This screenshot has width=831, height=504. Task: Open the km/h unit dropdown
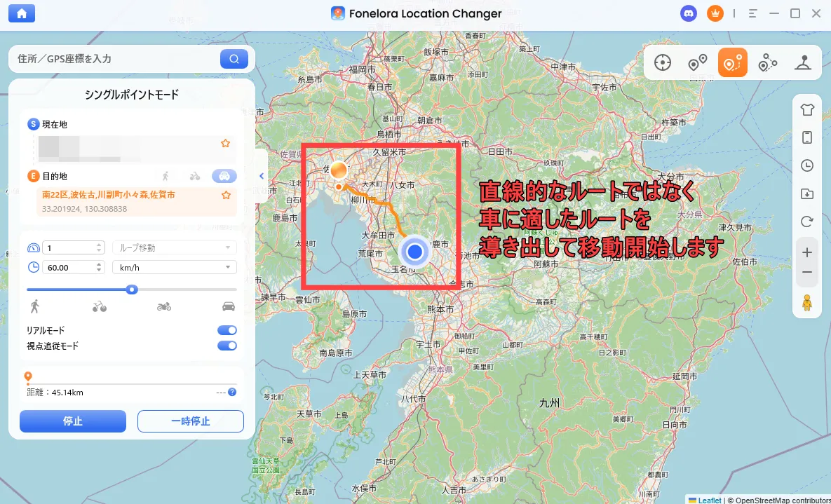175,268
